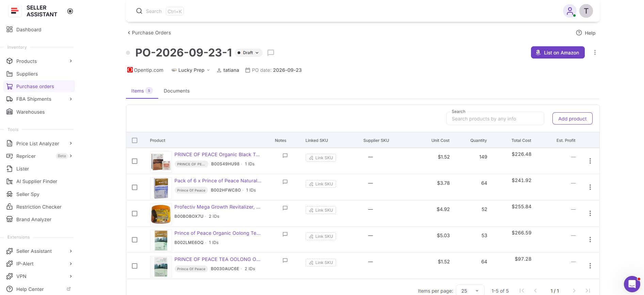The height and width of the screenshot is (295, 644).
Task: Open notes for PRINCE OF PEACE Organic Black Tea
Action: pos(285,155)
